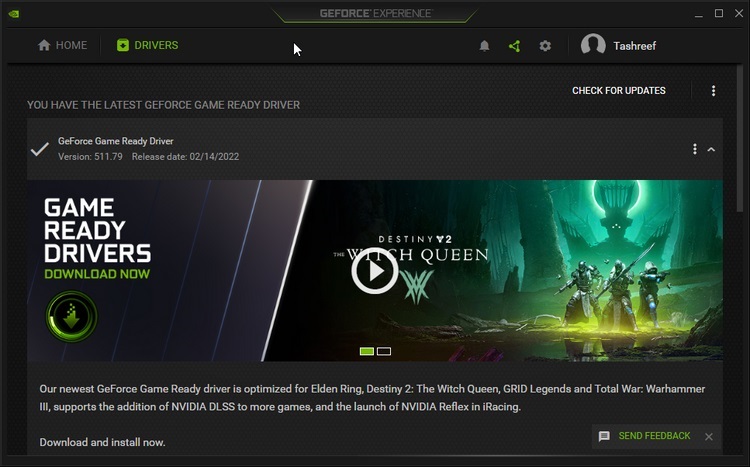The height and width of the screenshot is (467, 750).
Task: Open the Home tab
Action: point(62,45)
